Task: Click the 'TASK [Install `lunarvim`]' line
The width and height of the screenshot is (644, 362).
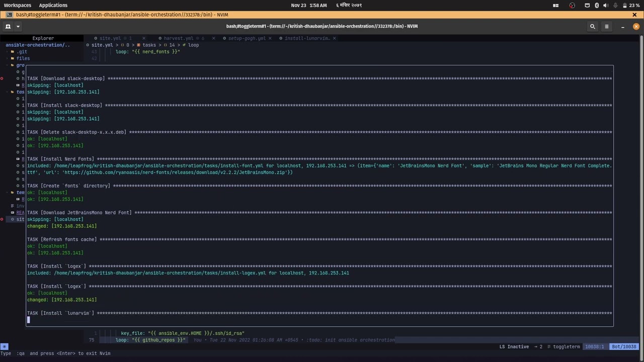Action: [319, 313]
